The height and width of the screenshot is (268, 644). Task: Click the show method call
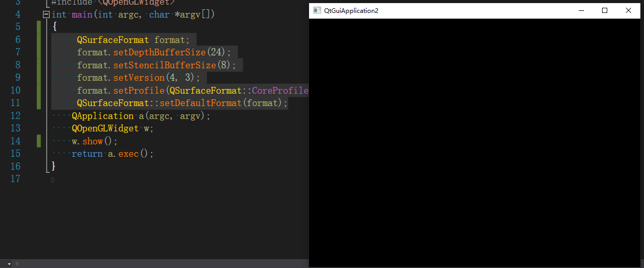pos(93,141)
